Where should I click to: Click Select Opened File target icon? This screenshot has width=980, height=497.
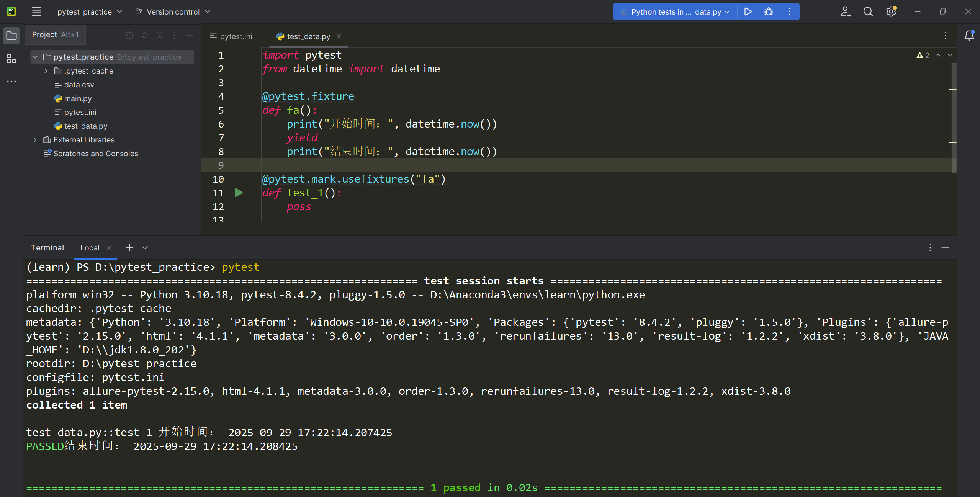(x=129, y=36)
